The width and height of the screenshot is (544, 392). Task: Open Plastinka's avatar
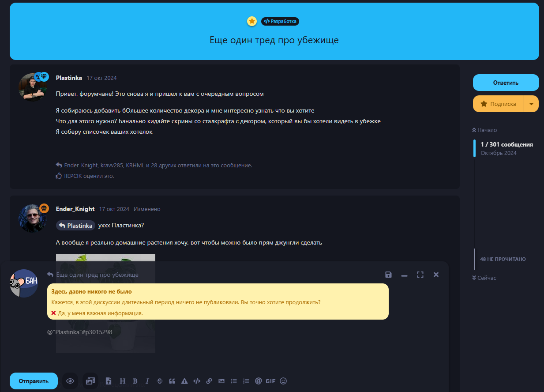(x=32, y=87)
